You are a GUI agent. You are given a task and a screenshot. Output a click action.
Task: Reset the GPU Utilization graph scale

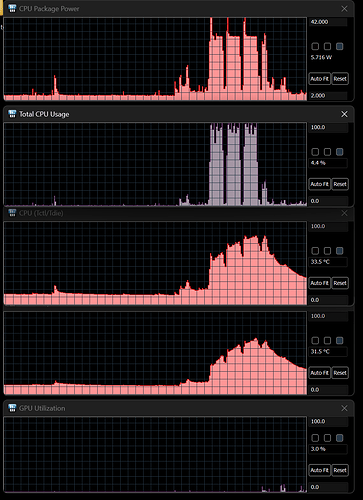340,470
